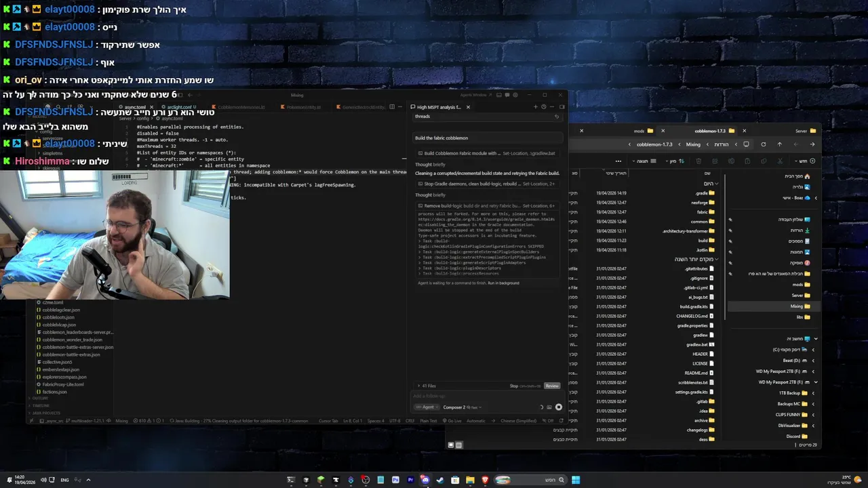Screen dimensions: 868x488
Task: Switch to the details list view toggle
Action: 458,445
